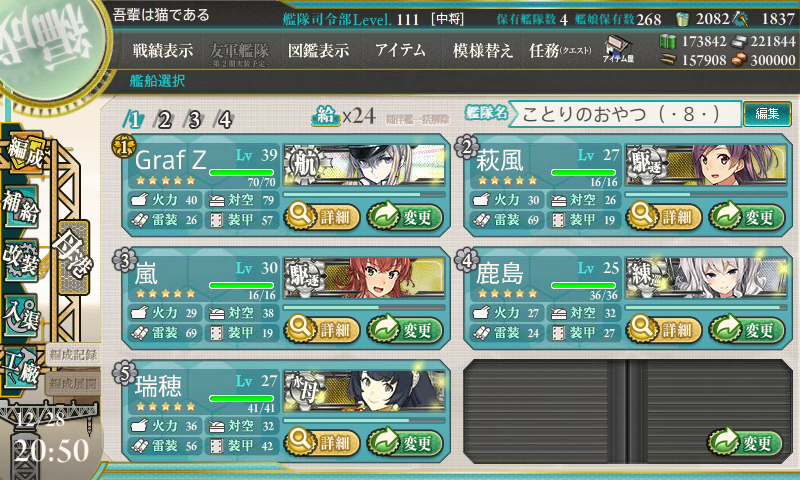Click the 給 supply ship icon
This screenshot has height=480, width=800.
click(x=326, y=116)
